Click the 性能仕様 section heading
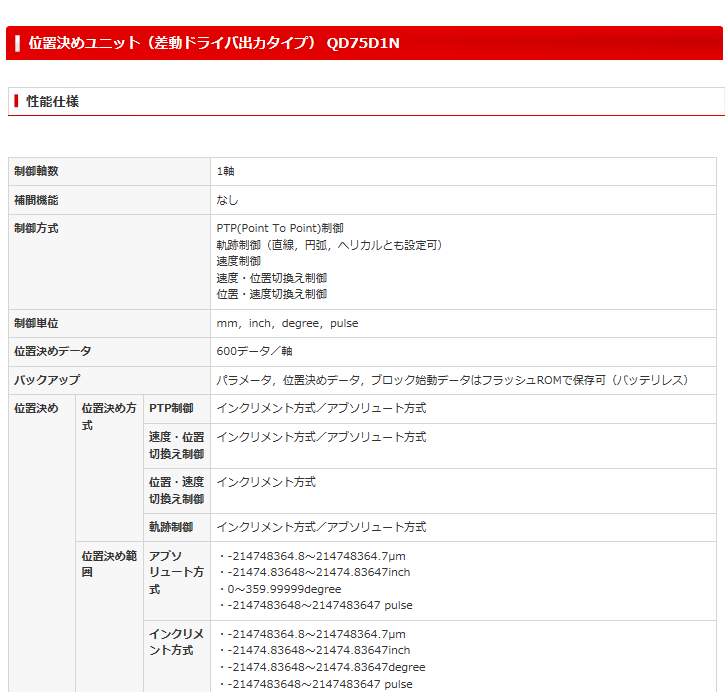 52,101
